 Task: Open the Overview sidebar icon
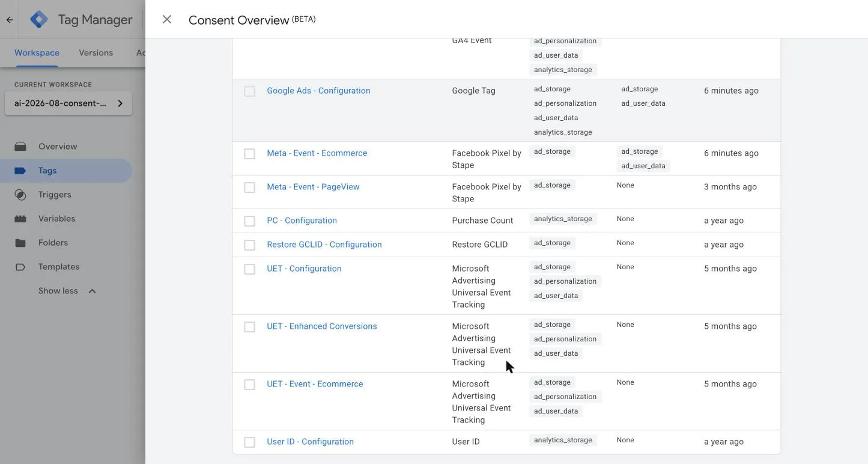coord(20,147)
